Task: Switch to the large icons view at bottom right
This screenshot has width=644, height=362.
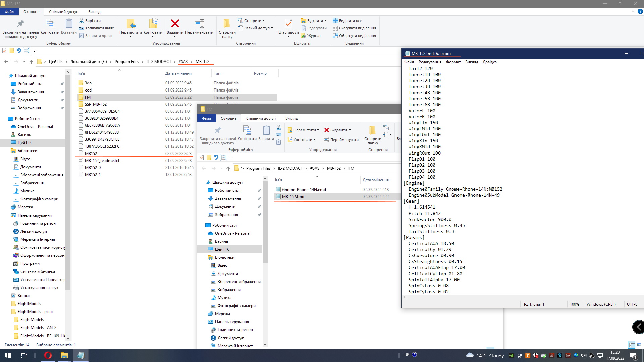Action: coord(639,345)
